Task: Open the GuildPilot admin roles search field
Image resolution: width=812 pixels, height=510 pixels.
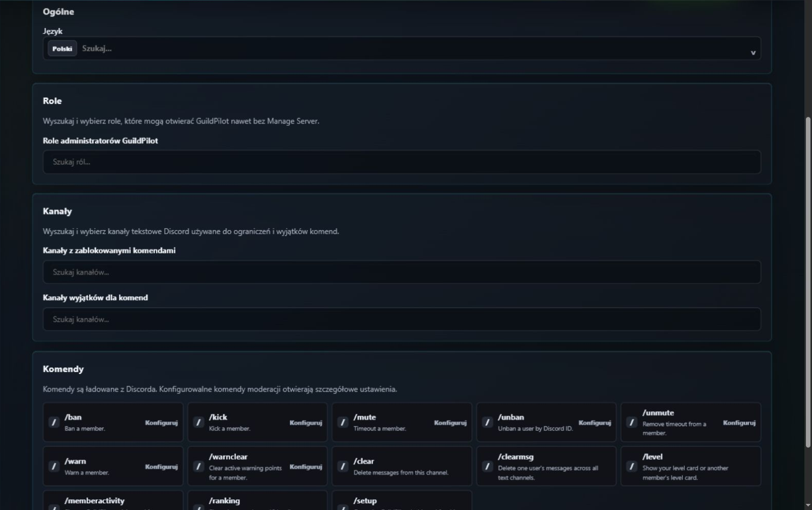Action: click(x=402, y=162)
